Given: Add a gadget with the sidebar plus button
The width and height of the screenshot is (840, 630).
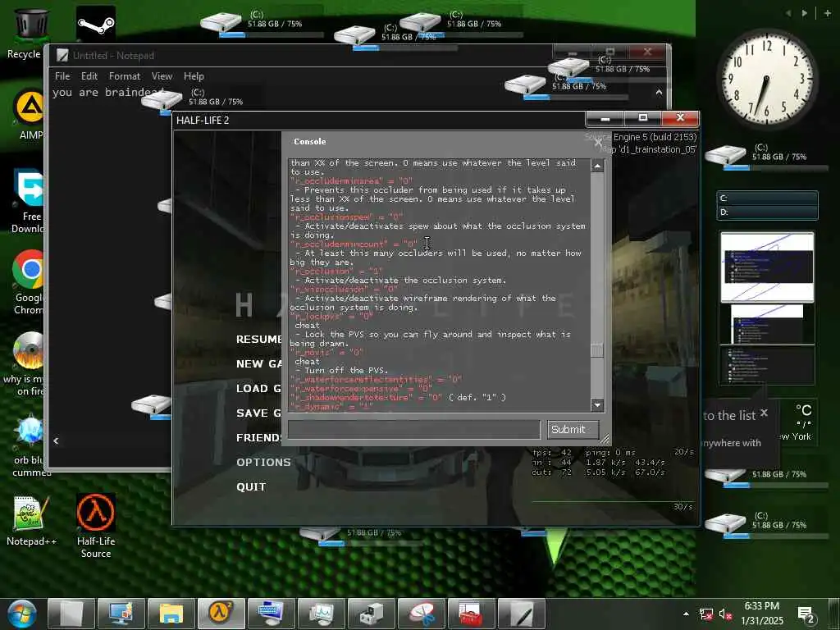Looking at the screenshot, I should point(827,13).
